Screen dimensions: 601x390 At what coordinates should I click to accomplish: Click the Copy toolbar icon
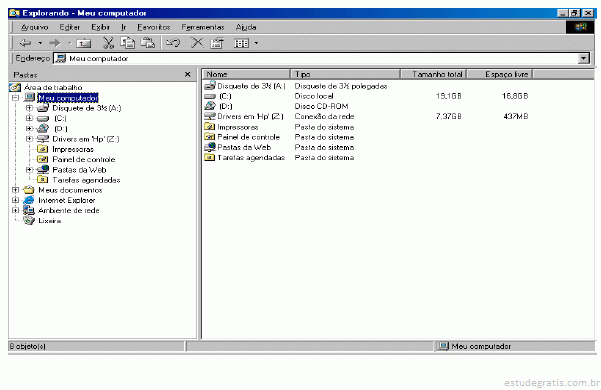pyautogui.click(x=128, y=43)
